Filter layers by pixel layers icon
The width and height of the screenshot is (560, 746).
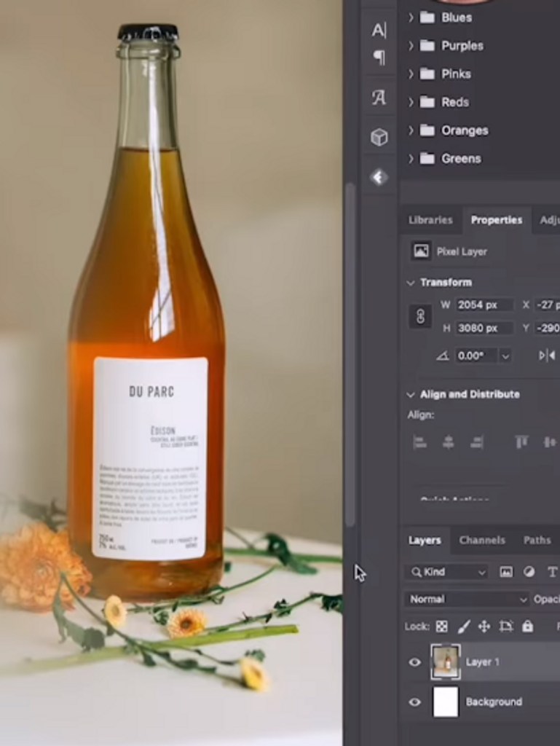click(506, 573)
